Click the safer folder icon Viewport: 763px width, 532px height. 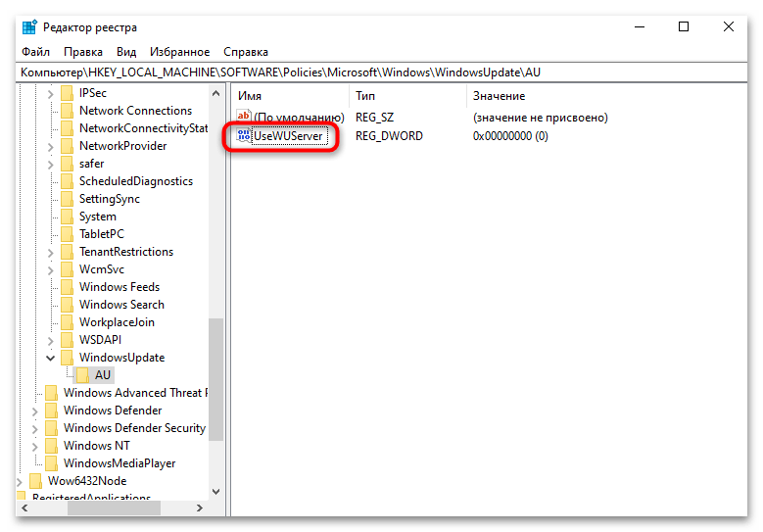(x=68, y=164)
